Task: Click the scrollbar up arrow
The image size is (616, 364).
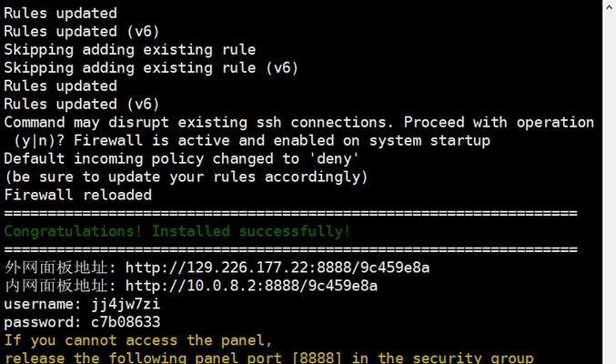Action: point(609,7)
